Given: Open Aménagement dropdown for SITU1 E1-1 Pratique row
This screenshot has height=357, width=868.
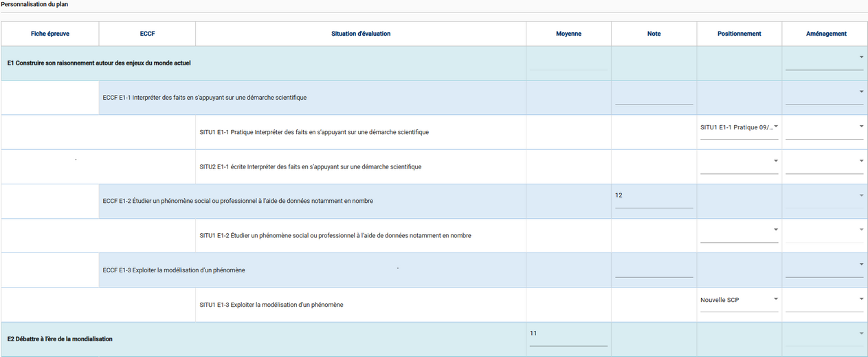Looking at the screenshot, I should click(x=824, y=130).
